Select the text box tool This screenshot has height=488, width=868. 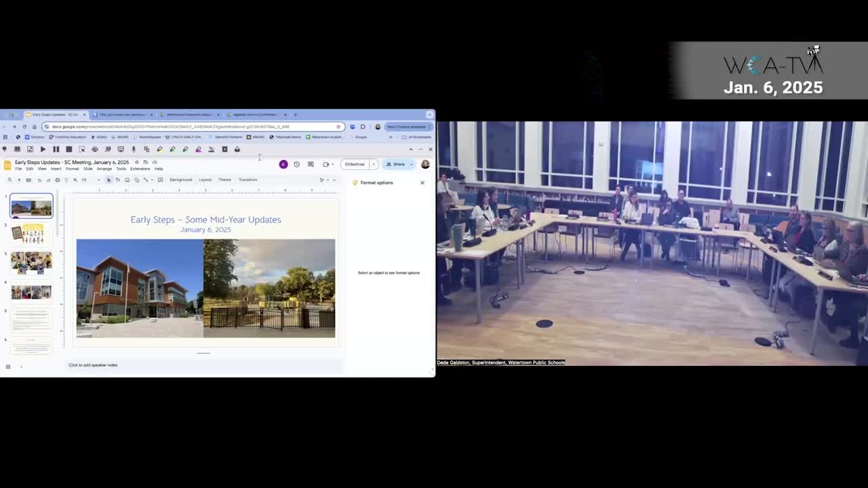coord(117,180)
